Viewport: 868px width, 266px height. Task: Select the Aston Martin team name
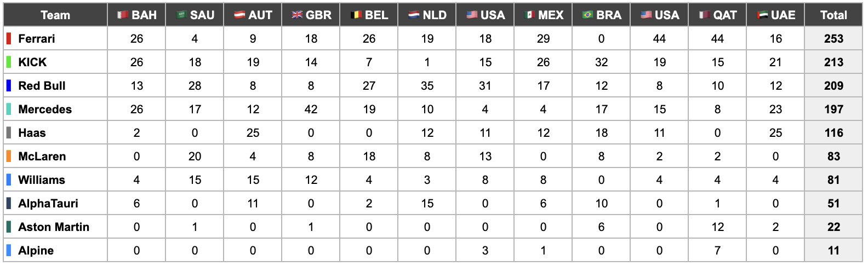54,227
